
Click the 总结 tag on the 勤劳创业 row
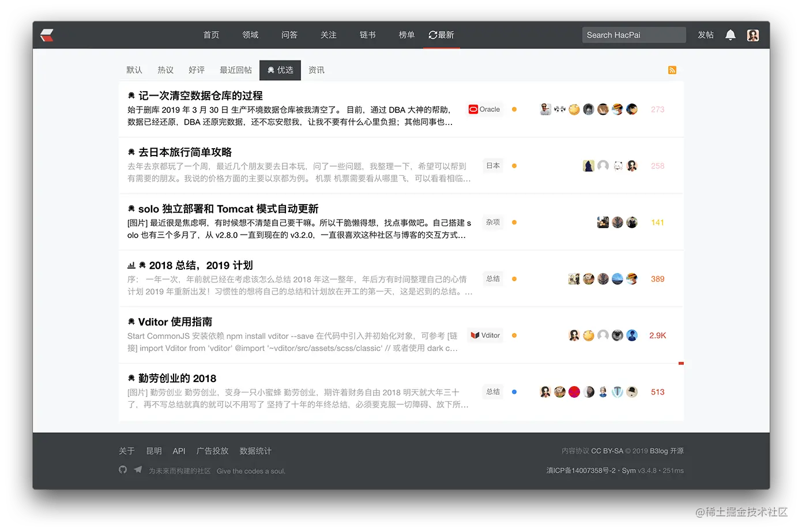[x=493, y=392]
